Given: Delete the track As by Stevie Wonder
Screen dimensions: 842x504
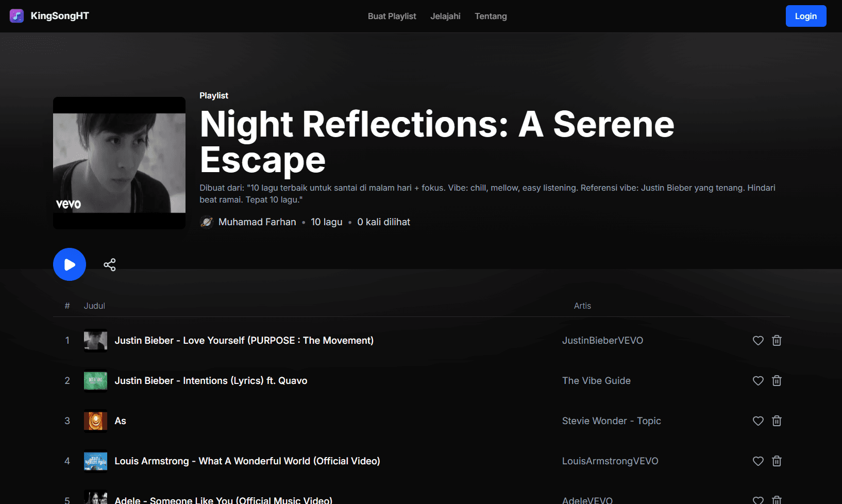Looking at the screenshot, I should click(x=777, y=421).
